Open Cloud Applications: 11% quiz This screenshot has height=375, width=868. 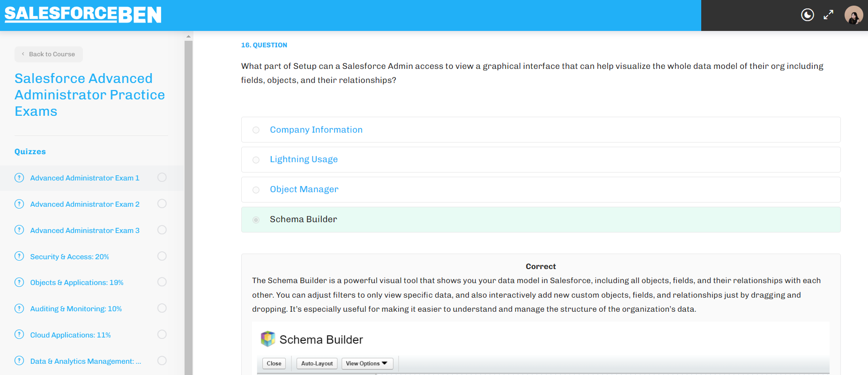coord(71,335)
